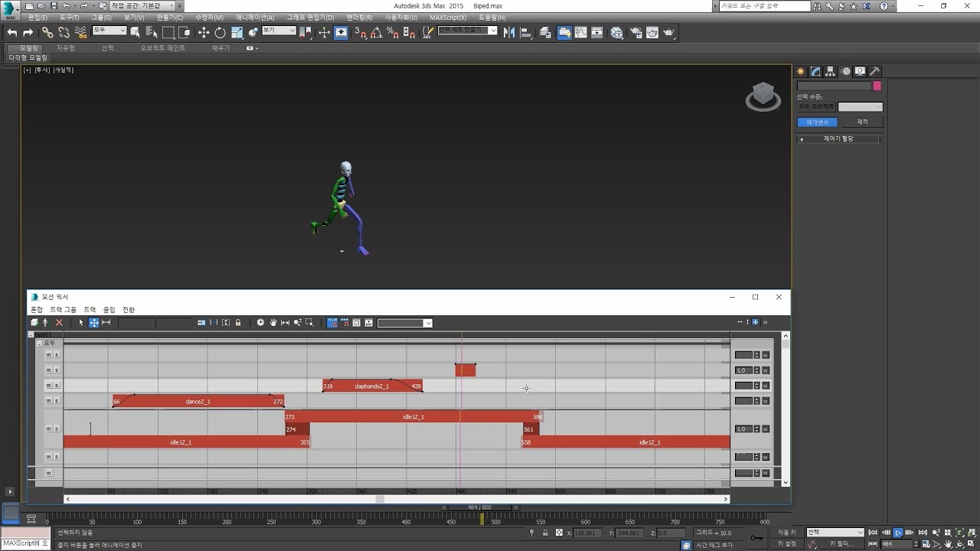The height and width of the screenshot is (551, 980).
Task: Click the Maximize Viewport toggle icon
Action: tap(970, 544)
